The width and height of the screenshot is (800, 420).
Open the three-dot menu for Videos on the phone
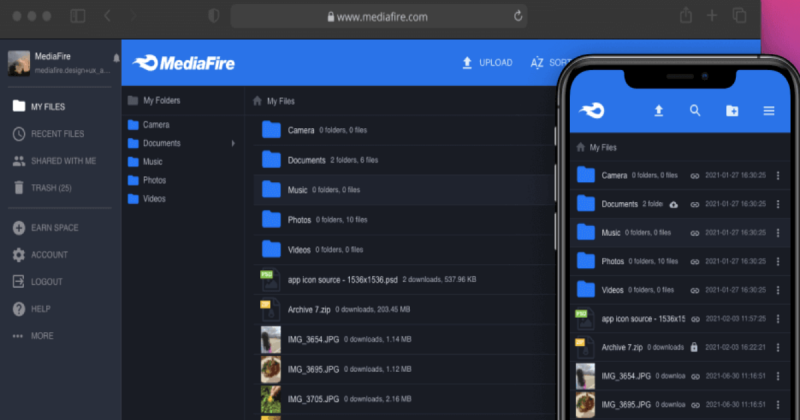(778, 290)
